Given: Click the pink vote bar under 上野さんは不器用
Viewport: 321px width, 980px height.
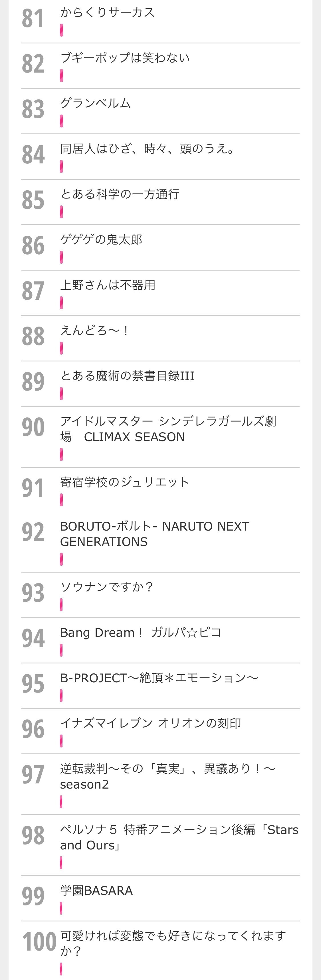Looking at the screenshot, I should click(x=61, y=303).
